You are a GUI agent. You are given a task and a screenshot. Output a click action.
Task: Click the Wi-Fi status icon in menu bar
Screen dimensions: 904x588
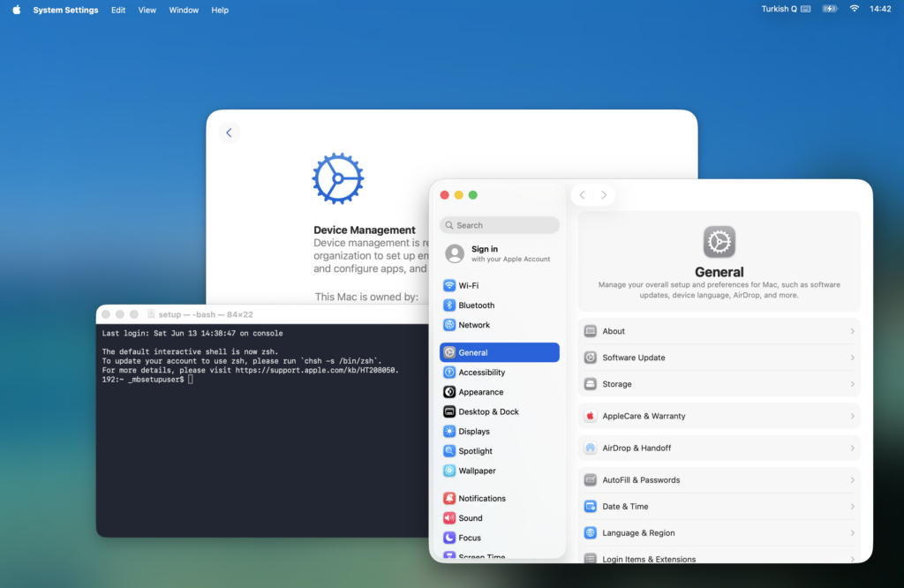point(854,9)
